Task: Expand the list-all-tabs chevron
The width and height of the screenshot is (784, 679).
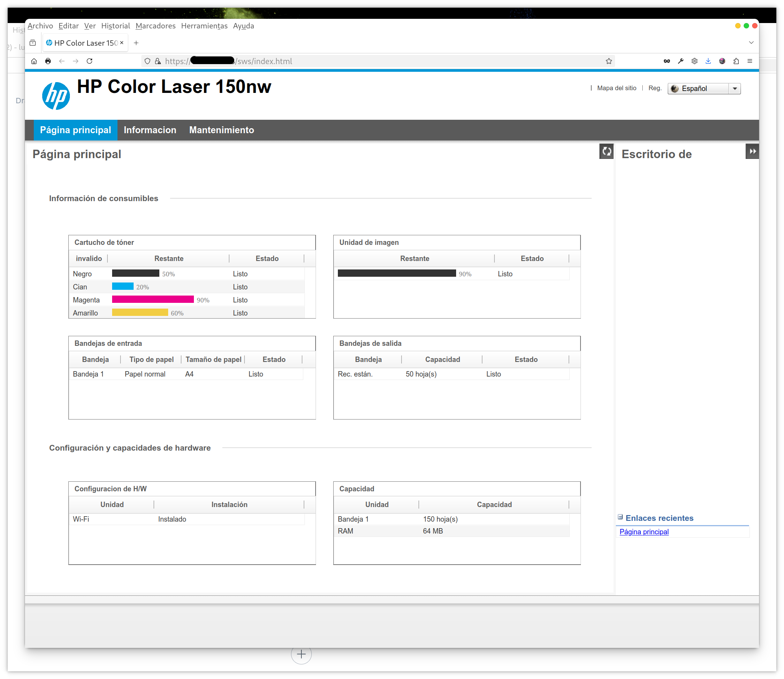Action: (751, 43)
